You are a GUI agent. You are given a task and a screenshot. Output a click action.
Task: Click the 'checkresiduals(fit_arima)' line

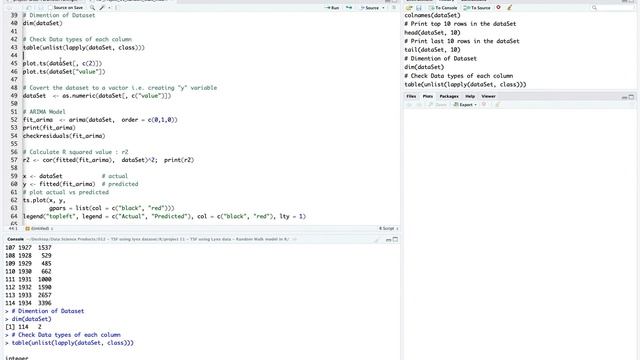click(64, 136)
